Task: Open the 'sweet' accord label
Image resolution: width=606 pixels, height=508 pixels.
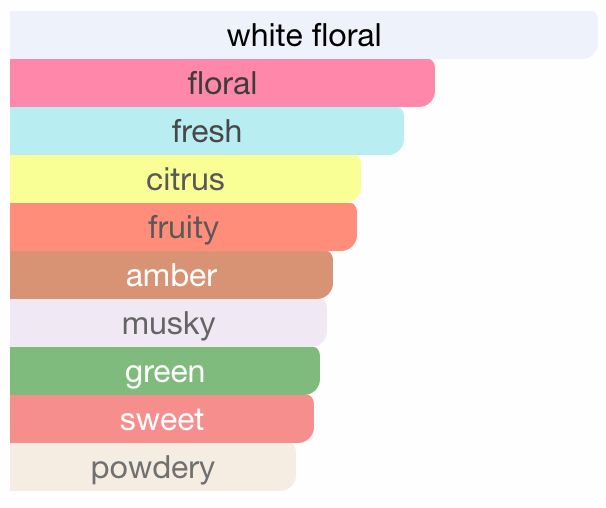Action: pyautogui.click(x=162, y=419)
